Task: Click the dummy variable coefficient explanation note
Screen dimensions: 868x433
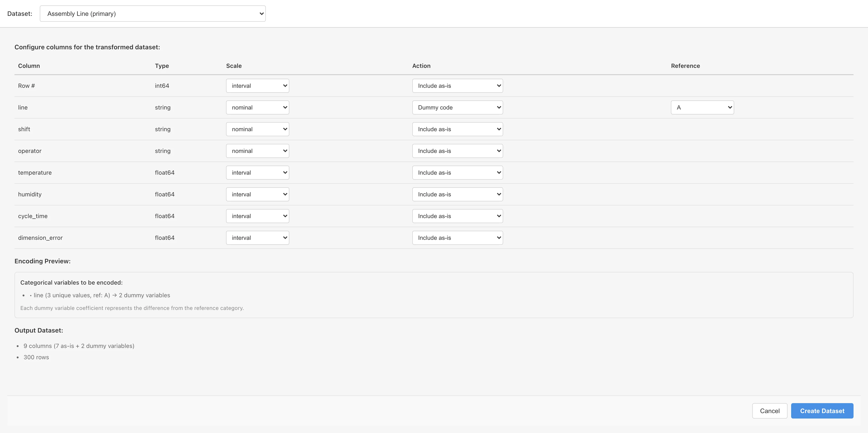Action: pos(132,308)
